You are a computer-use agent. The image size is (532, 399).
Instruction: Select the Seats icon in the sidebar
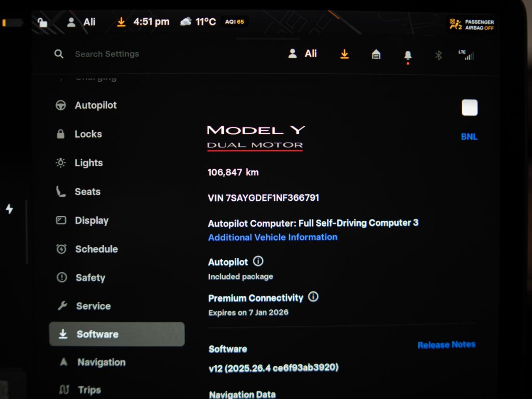click(61, 192)
